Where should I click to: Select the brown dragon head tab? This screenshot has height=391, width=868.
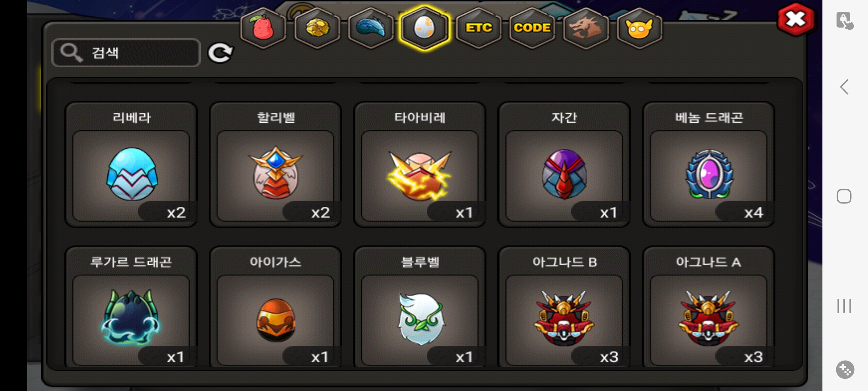coord(586,28)
